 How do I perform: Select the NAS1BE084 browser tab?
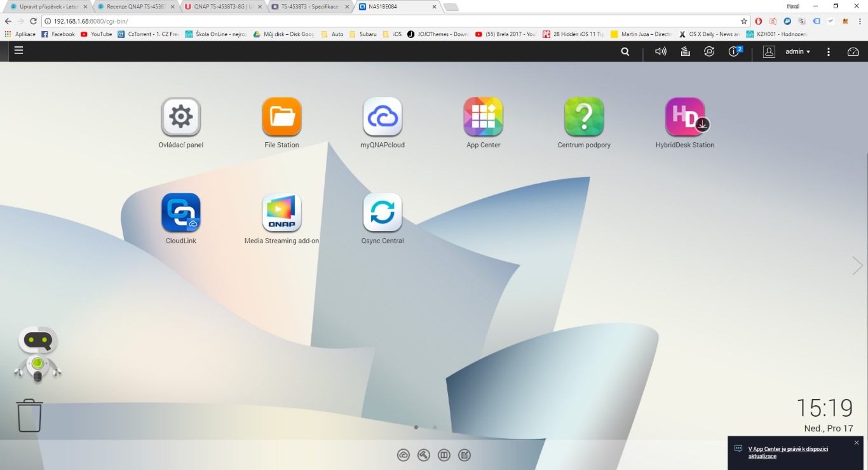397,6
